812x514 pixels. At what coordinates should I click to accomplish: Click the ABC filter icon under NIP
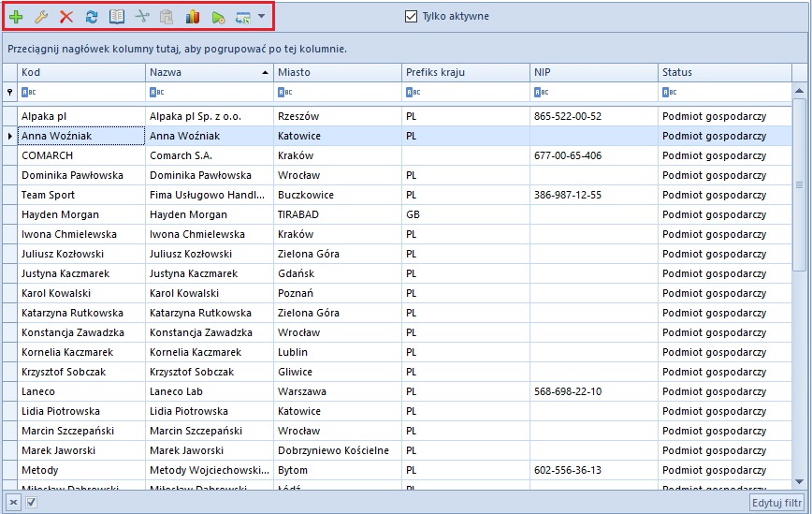541,93
